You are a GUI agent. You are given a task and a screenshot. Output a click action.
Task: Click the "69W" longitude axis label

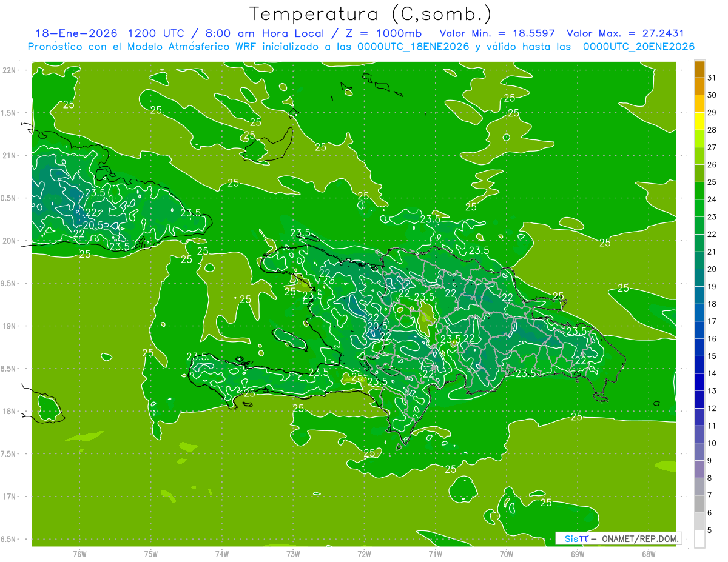(x=578, y=554)
